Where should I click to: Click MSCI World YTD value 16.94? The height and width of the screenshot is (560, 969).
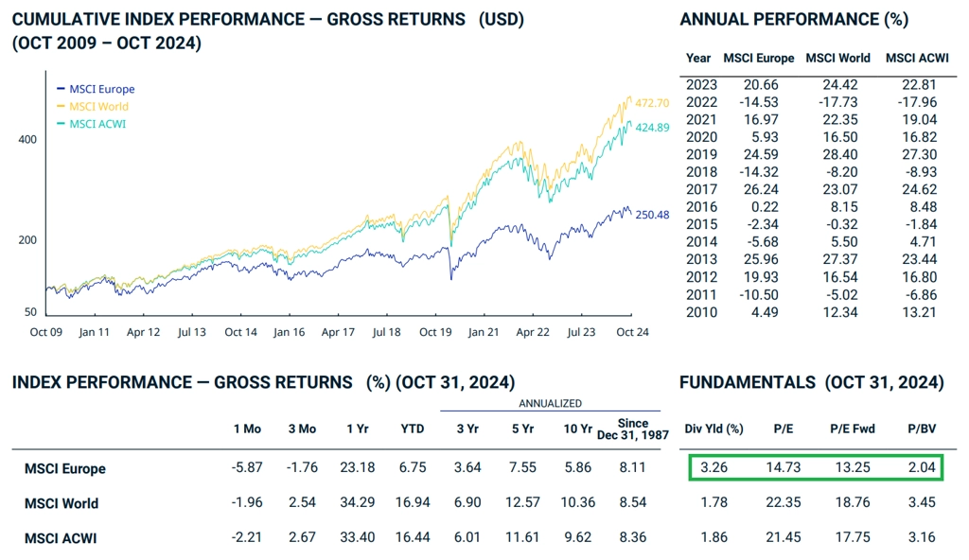[x=413, y=502]
